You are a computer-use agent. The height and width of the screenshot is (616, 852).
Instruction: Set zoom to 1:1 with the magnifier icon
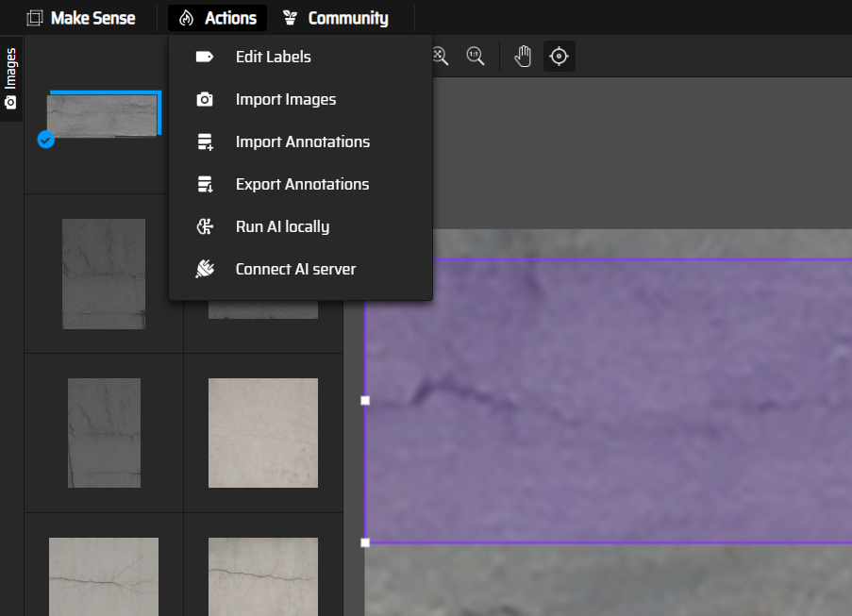coord(476,56)
